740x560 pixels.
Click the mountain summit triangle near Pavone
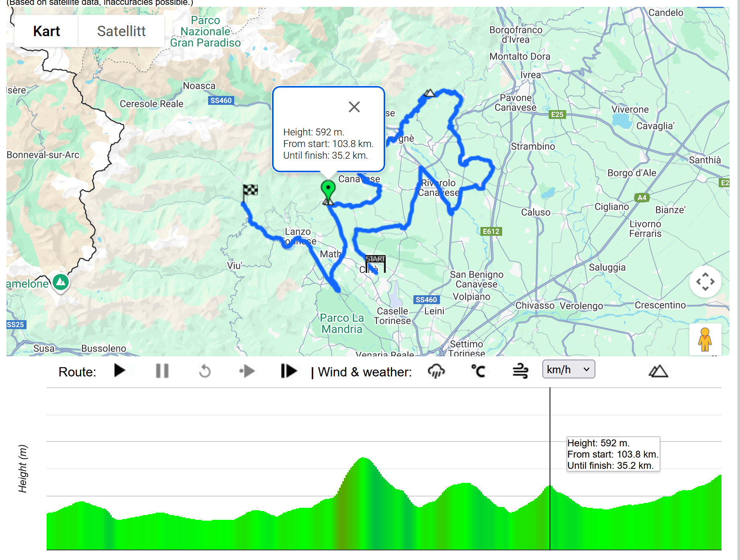point(429,94)
